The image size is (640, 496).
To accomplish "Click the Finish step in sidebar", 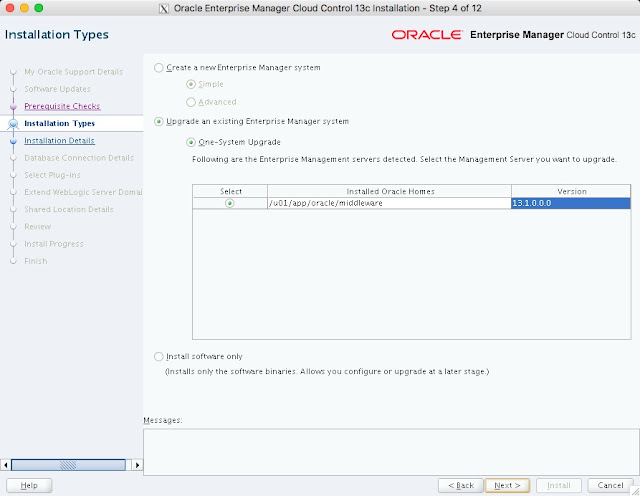I will click(x=36, y=261).
